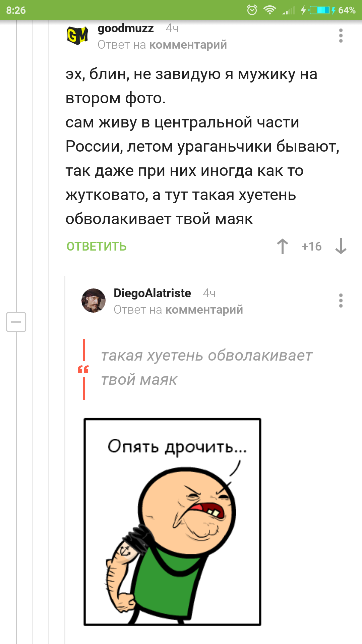This screenshot has height=644, width=362.
Task: Tap goodmuzz GM avatar icon
Action: 77,35
